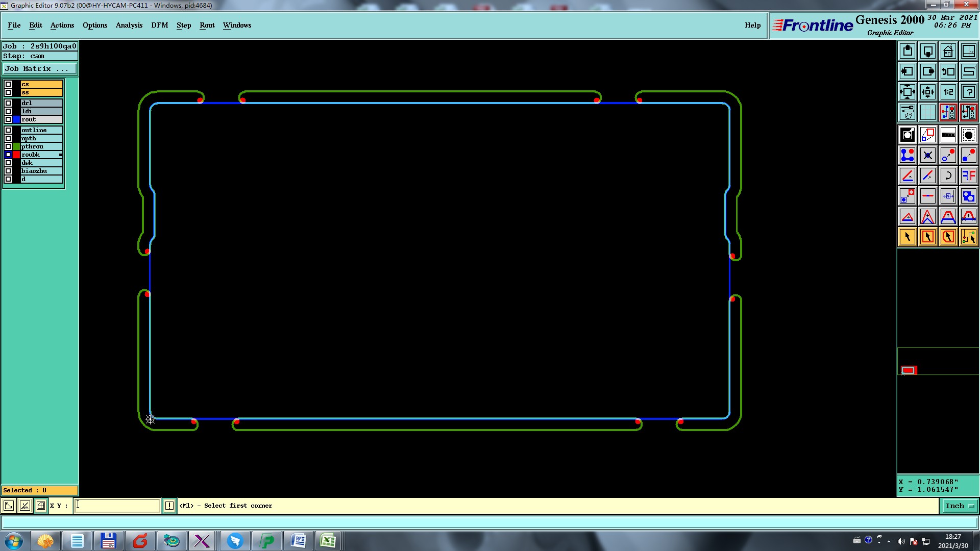The height and width of the screenshot is (551, 980).
Task: Click the grid display icon
Action: pos(927,112)
